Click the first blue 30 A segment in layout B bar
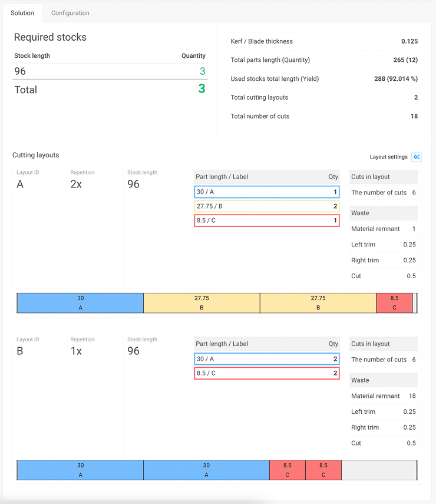The width and height of the screenshot is (436, 504). point(81,470)
